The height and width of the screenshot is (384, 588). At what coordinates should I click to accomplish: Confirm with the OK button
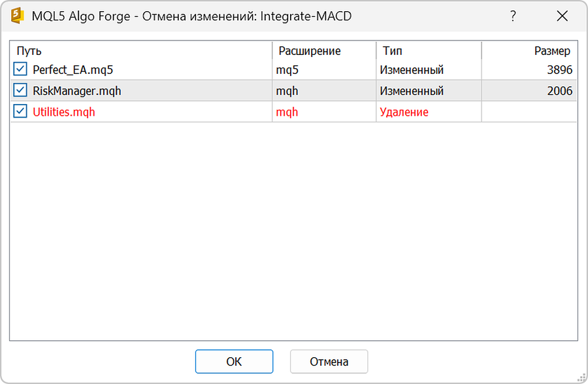click(x=234, y=362)
